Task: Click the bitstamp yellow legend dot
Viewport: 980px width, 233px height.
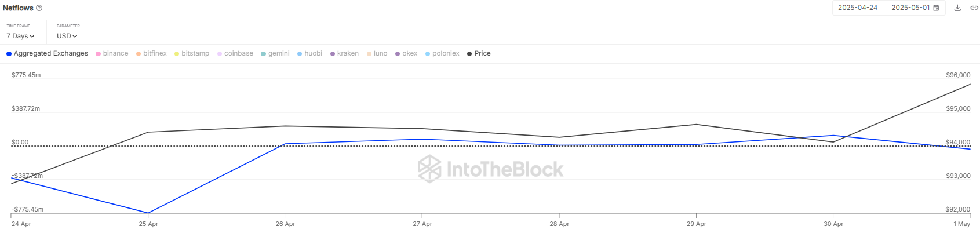Action: (x=177, y=54)
